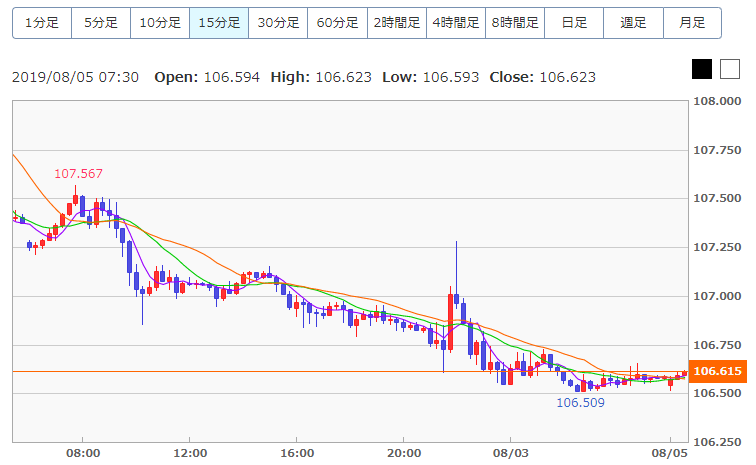Switch to 4時間足 timeframe

(456, 22)
